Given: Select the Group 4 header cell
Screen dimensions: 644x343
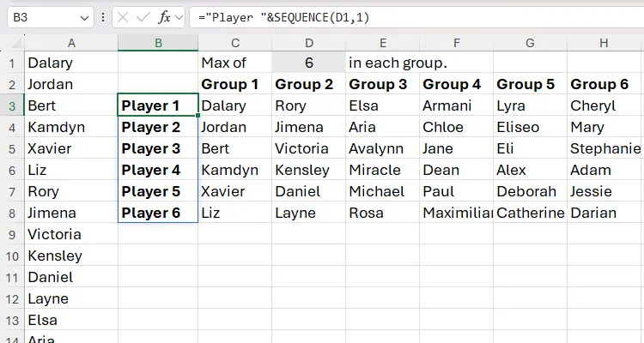Looking at the screenshot, I should coord(456,84).
